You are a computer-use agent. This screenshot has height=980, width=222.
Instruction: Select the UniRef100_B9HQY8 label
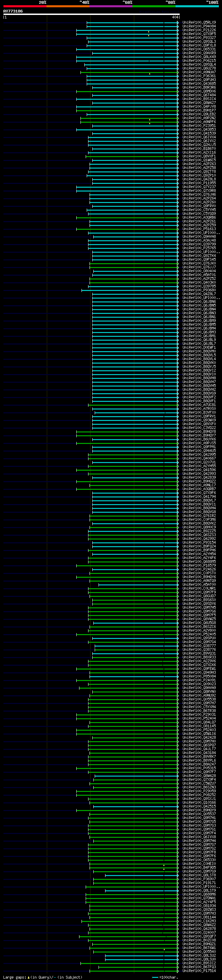pyautogui.click(x=199, y=431)
